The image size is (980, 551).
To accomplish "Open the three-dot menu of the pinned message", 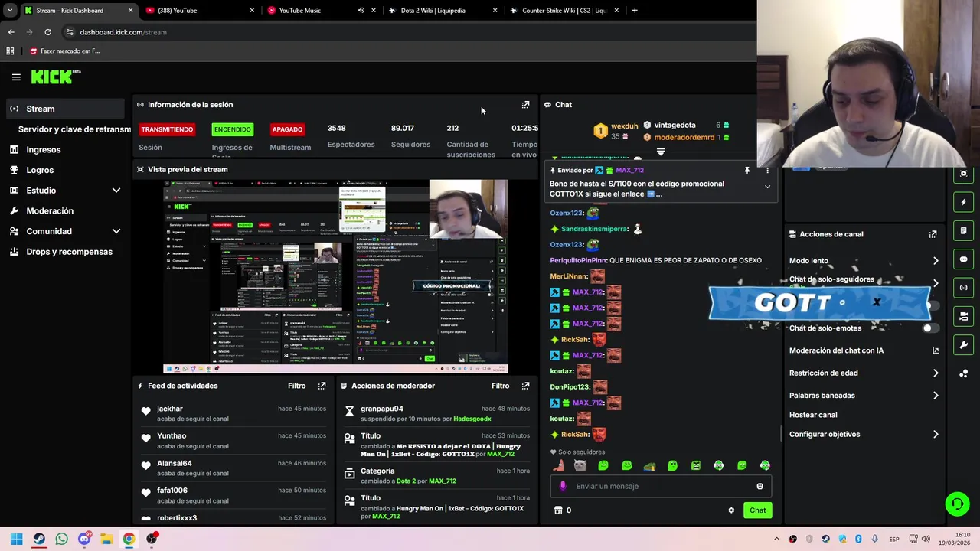I will click(767, 171).
